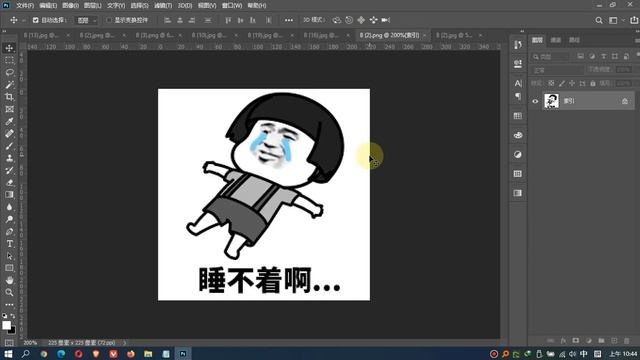This screenshot has width=640, height=360.
Task: Switch to the 通道 channels tab
Action: [x=556, y=40]
